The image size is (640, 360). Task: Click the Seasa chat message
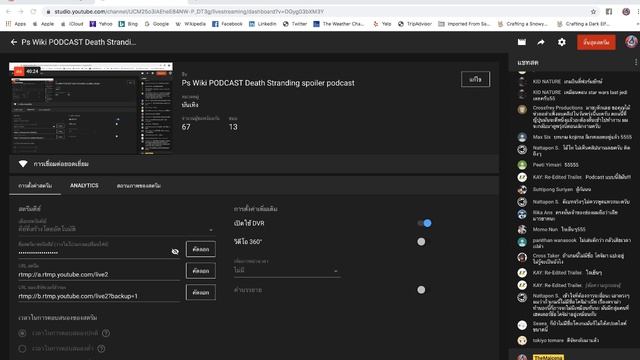click(x=580, y=326)
